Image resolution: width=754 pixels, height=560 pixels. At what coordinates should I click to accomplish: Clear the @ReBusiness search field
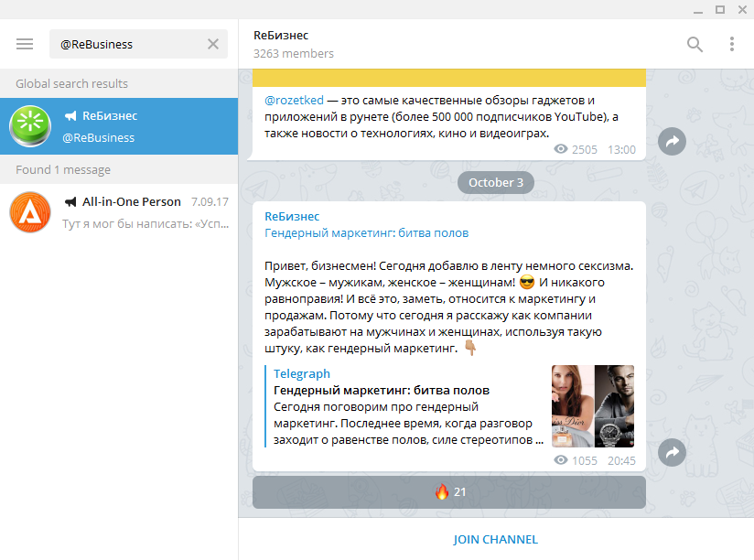tap(213, 44)
